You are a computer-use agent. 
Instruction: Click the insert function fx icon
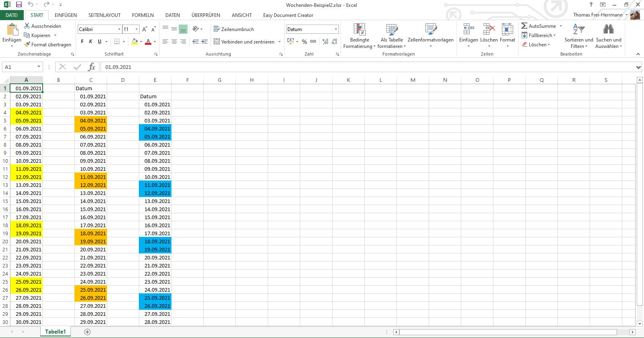pyautogui.click(x=91, y=67)
